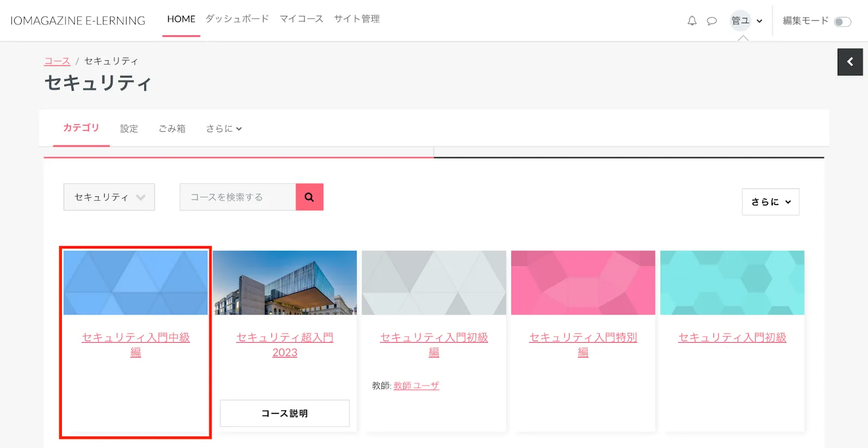Switch to the 設定 tab

click(129, 129)
